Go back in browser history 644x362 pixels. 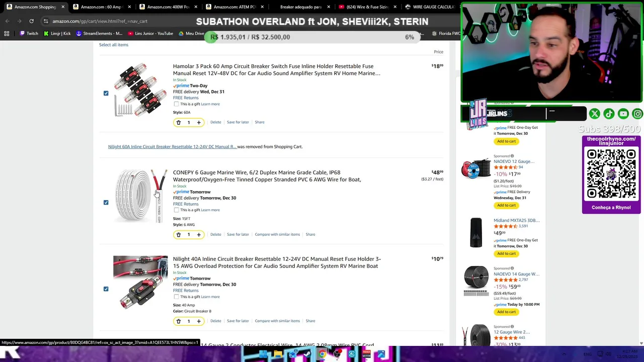click(7, 21)
